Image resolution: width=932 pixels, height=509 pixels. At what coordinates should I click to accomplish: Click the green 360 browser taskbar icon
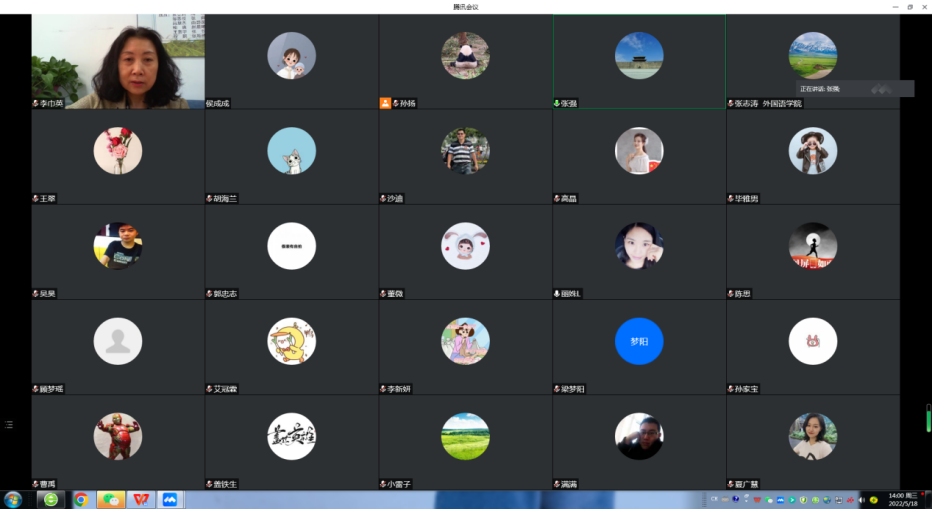(x=51, y=499)
